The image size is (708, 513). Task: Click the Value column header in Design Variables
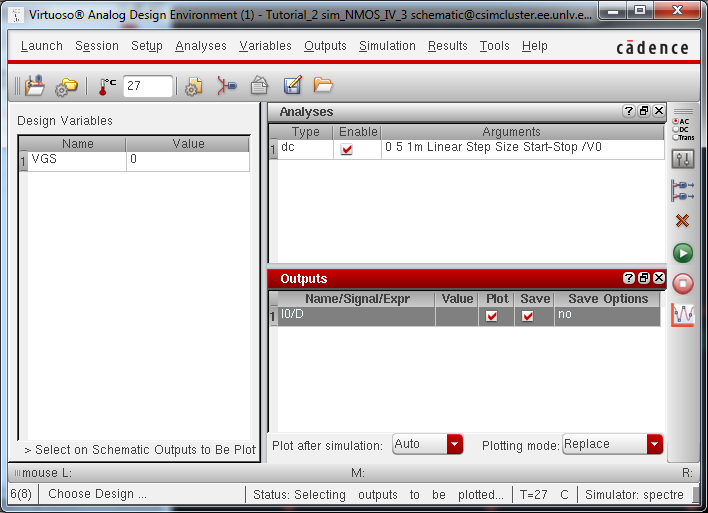(x=188, y=144)
